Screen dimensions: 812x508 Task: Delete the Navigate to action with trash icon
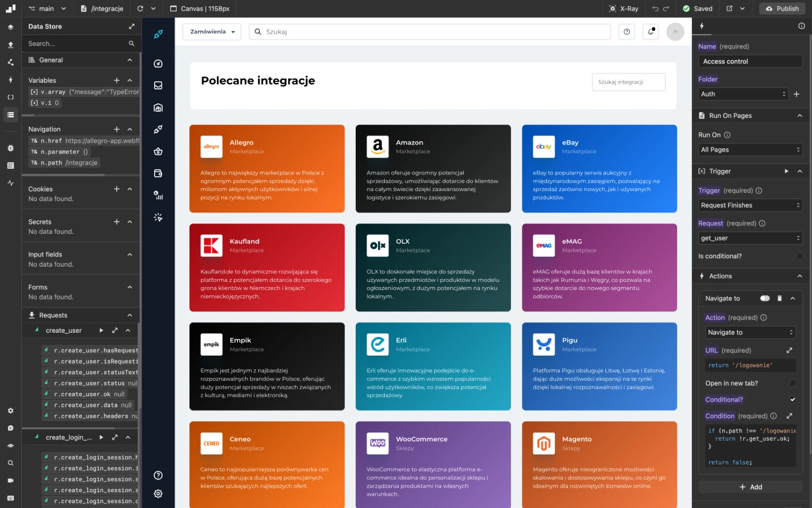point(780,298)
